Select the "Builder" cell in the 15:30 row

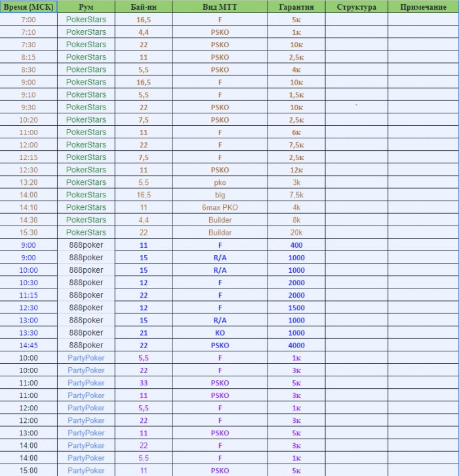click(x=220, y=232)
